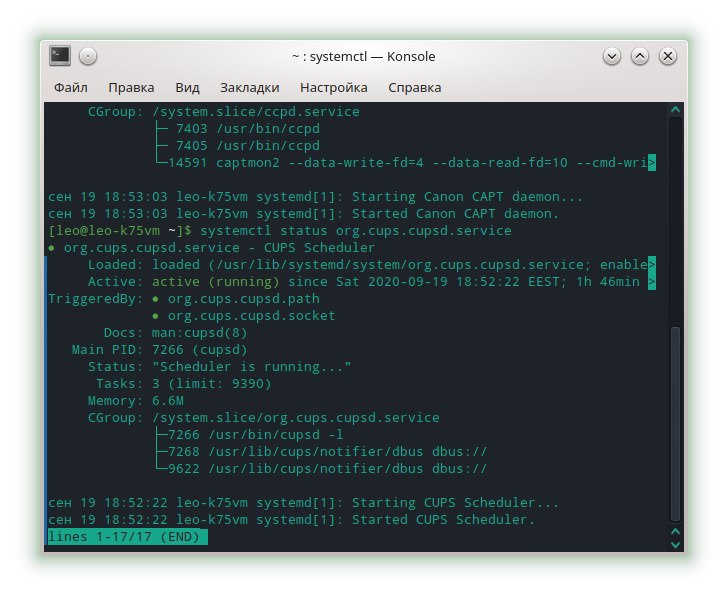Viewport: 728px width, 596px height.
Task: Click the 'Started CUPS Scheduler.' log line
Action: coord(291,519)
